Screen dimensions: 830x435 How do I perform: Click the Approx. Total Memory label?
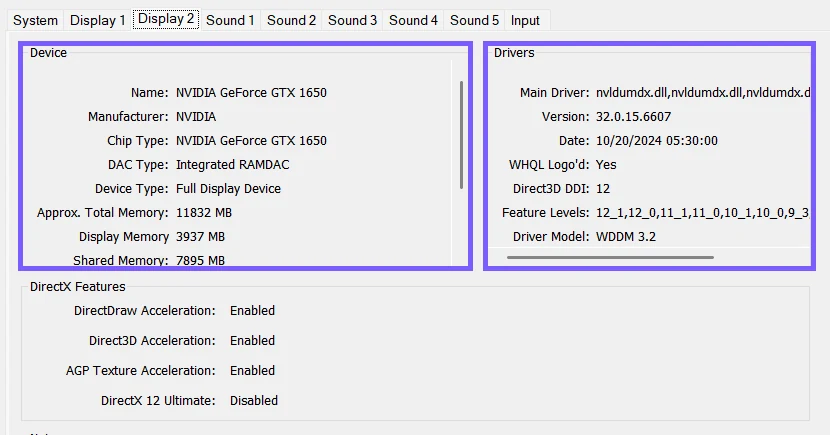coord(103,213)
